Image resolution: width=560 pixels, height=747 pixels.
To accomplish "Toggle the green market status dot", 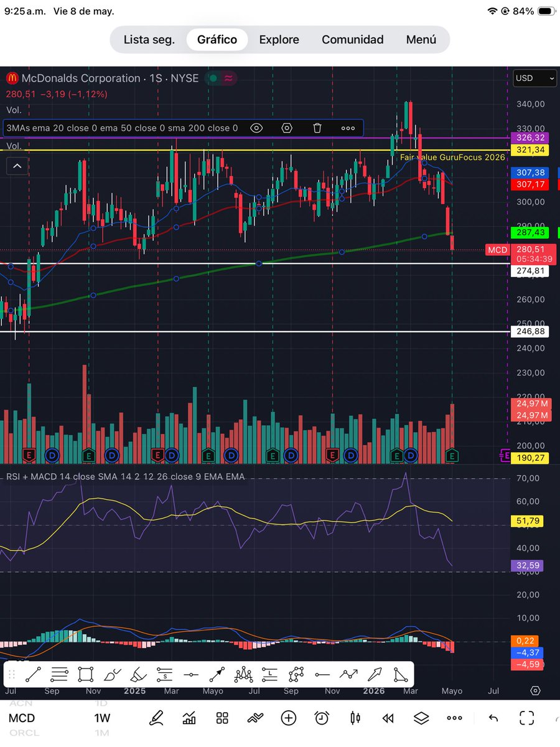I will pos(213,78).
